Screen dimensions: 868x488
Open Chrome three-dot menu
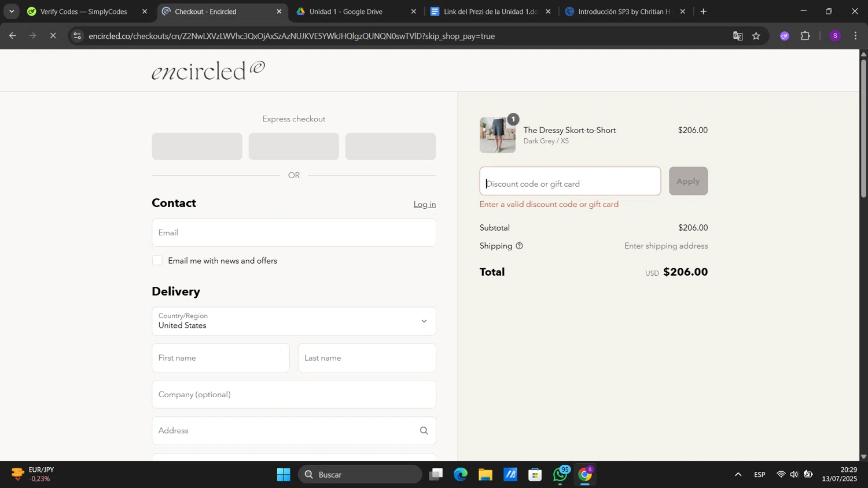[856, 36]
